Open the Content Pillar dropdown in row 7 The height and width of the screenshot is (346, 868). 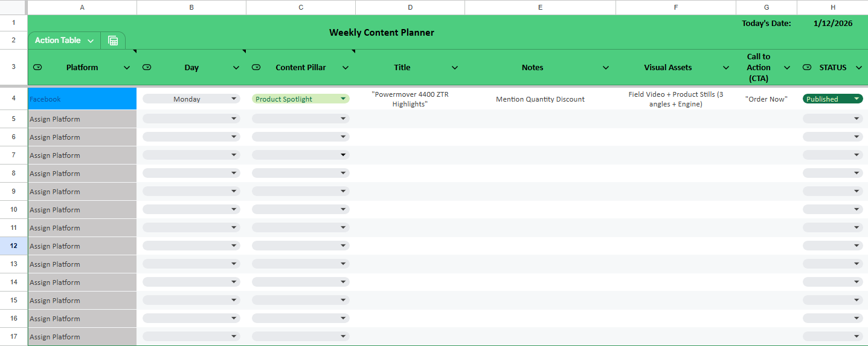[301, 155]
